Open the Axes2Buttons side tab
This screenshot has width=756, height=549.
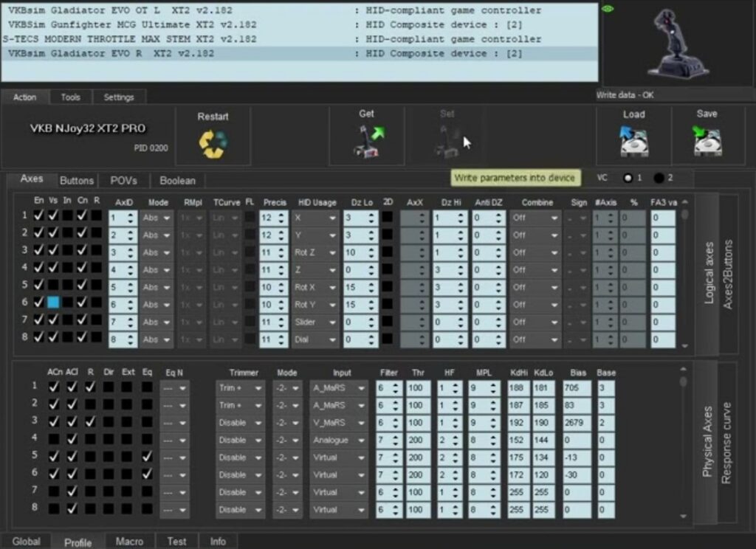tap(728, 274)
